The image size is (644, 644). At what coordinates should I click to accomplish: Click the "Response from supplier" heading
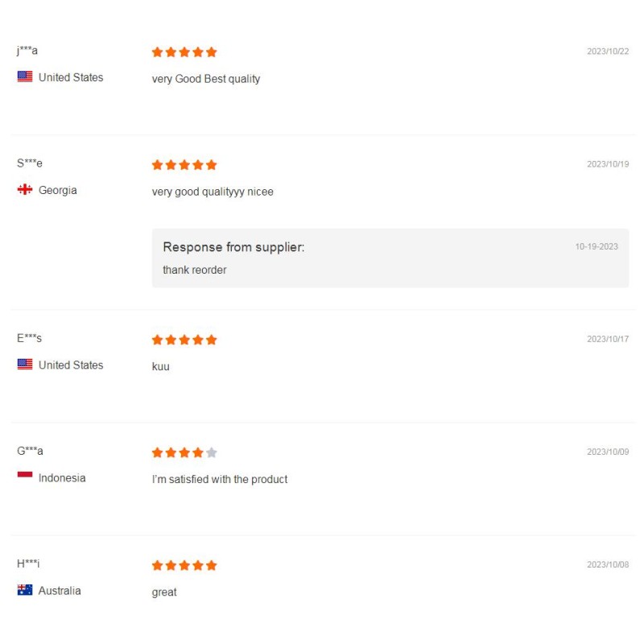pos(233,247)
